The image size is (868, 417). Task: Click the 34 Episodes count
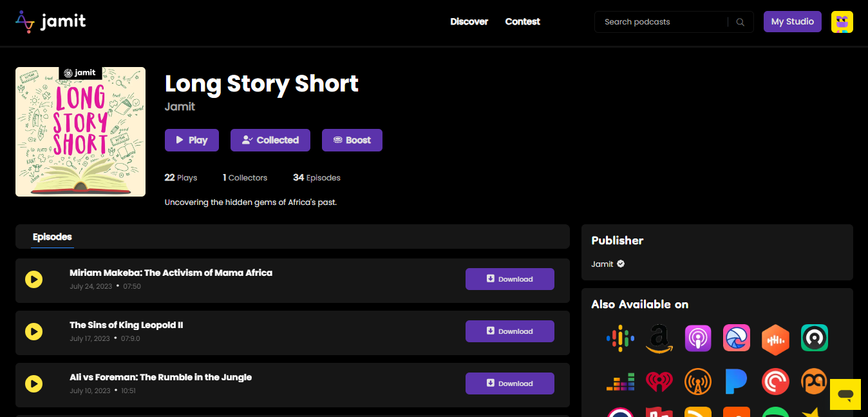pos(317,177)
